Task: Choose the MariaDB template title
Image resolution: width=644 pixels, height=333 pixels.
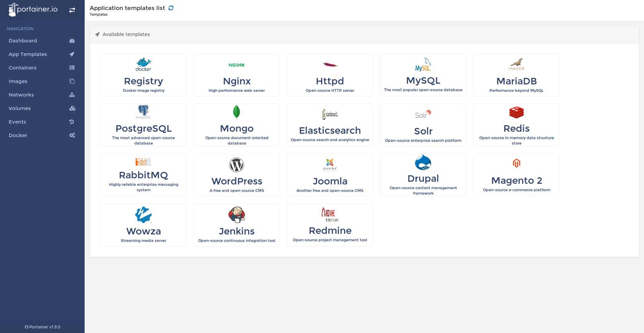Action: [x=516, y=81]
